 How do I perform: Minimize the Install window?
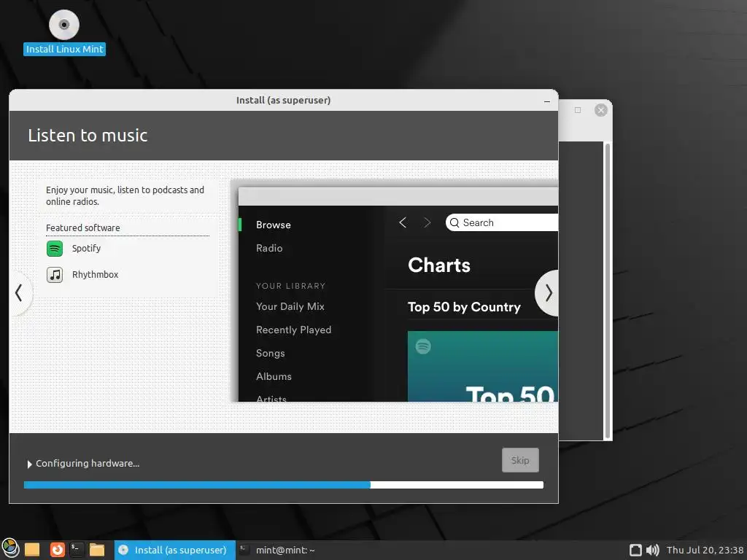pyautogui.click(x=547, y=101)
